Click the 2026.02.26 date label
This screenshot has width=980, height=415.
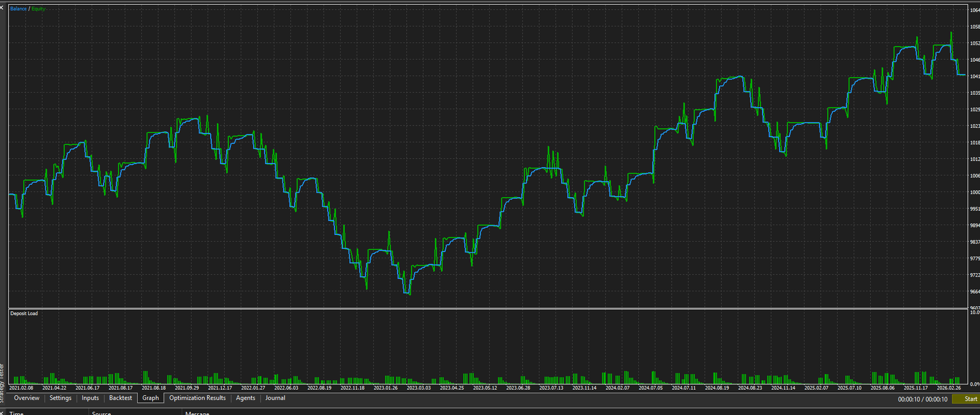tap(949, 387)
